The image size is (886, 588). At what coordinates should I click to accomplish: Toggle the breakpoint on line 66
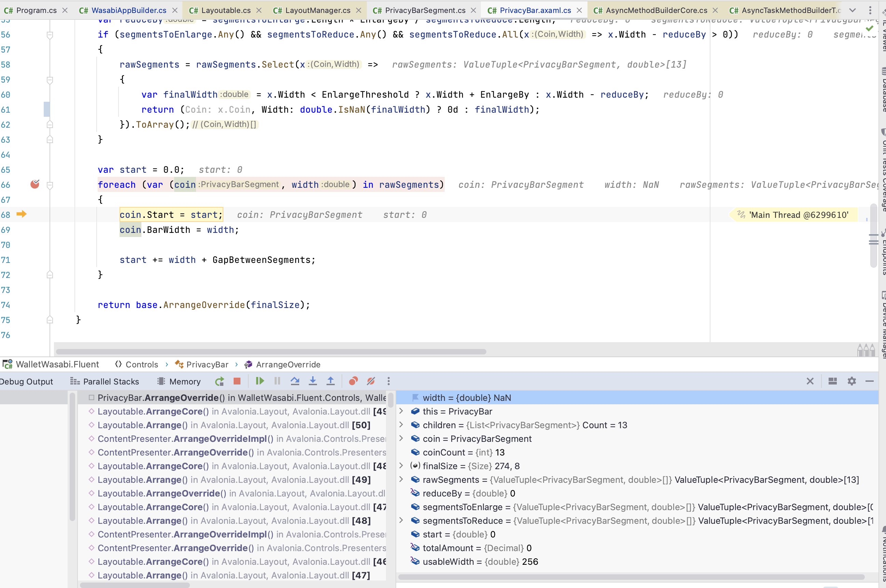(35, 184)
